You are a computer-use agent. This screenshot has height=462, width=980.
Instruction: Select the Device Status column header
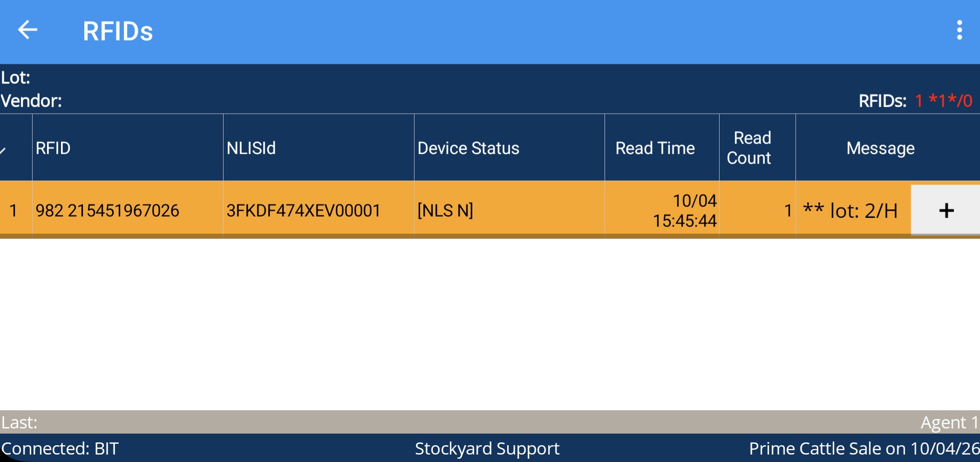(468, 148)
